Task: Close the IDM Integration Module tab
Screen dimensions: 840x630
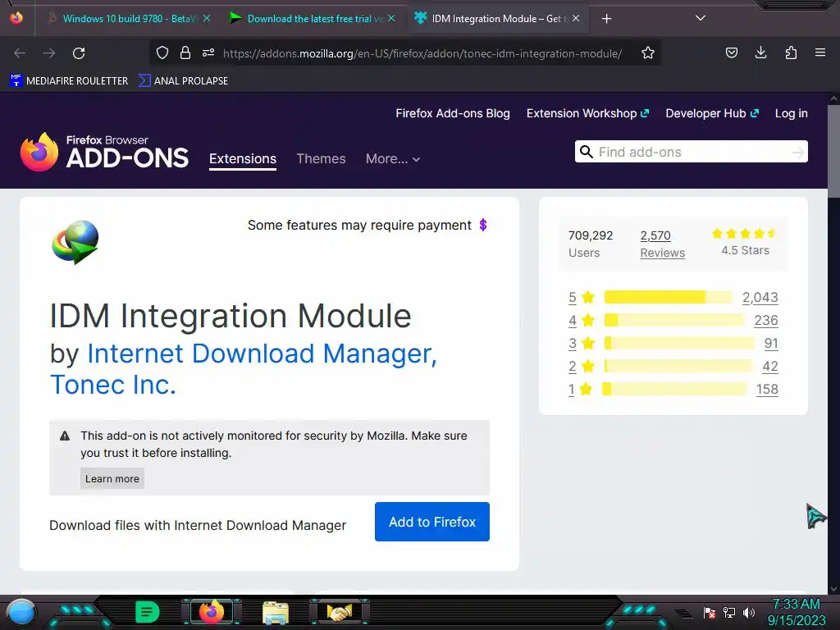Action: pyautogui.click(x=575, y=18)
